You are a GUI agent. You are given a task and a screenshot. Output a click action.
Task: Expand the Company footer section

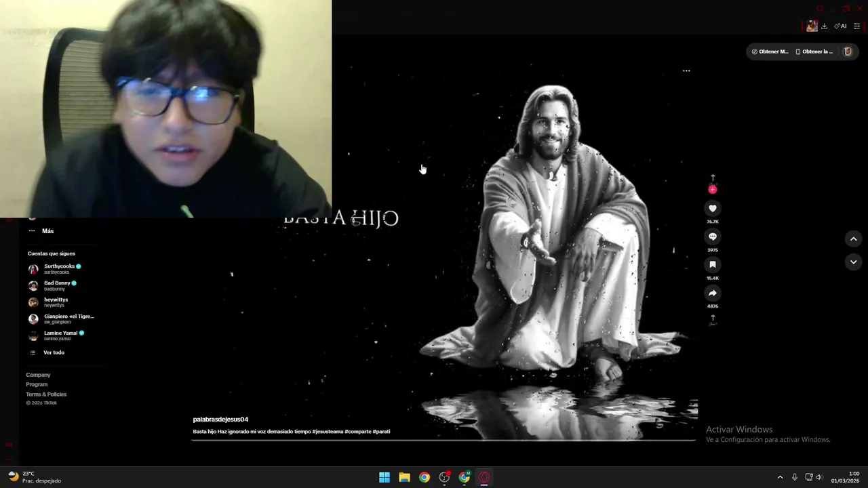[x=38, y=375]
